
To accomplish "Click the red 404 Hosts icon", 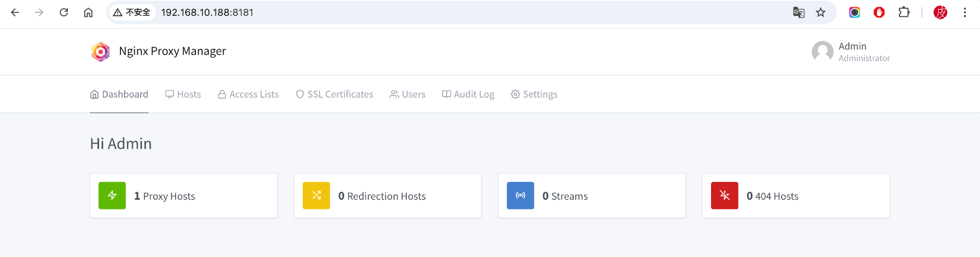I will click(725, 196).
